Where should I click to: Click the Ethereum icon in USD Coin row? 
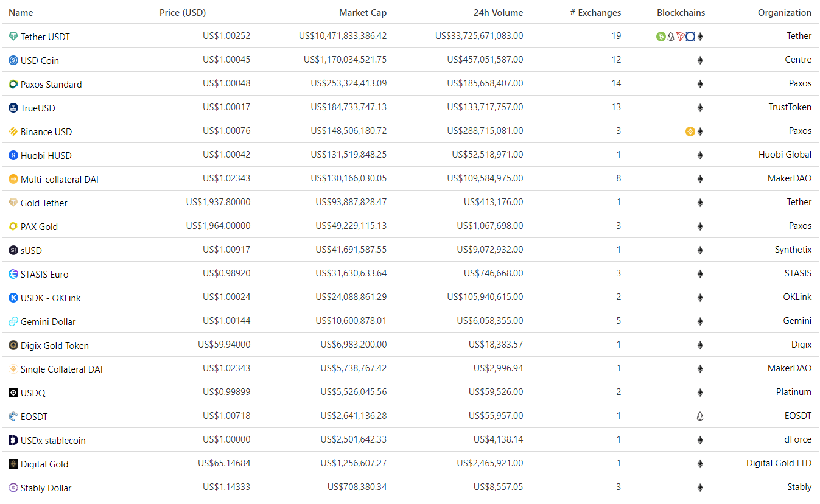point(699,60)
